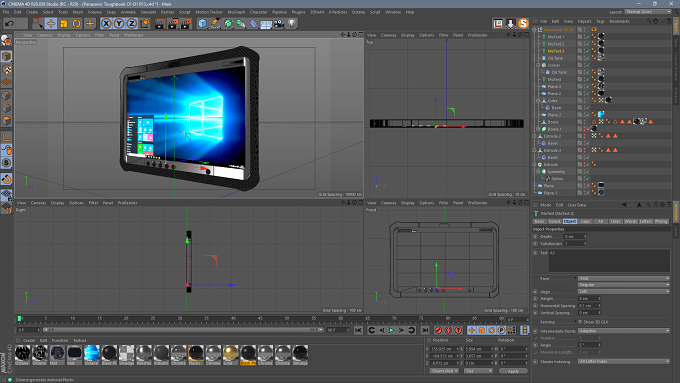680x383 pixels.
Task: Select the Oil Tank object above Cloner
Action: (x=555, y=58)
